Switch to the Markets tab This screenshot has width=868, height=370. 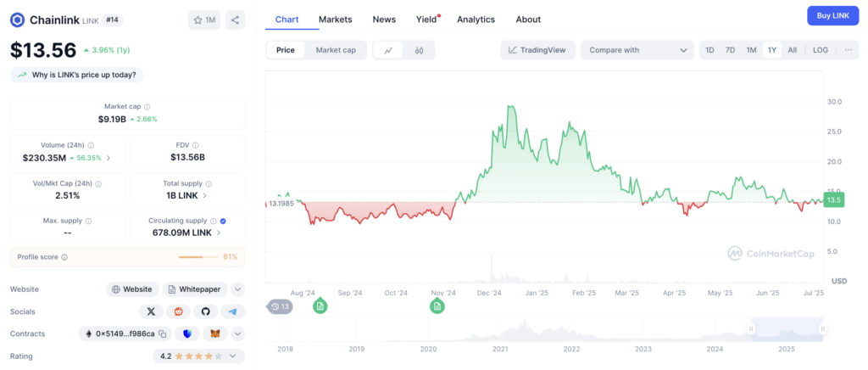coord(336,20)
